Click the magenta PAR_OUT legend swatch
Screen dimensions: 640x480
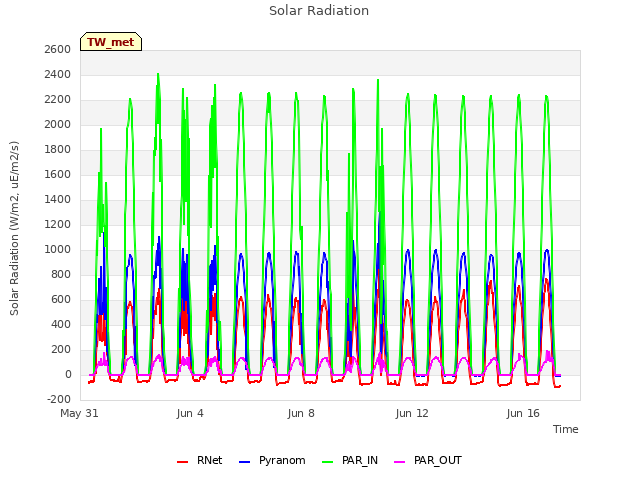(400, 462)
